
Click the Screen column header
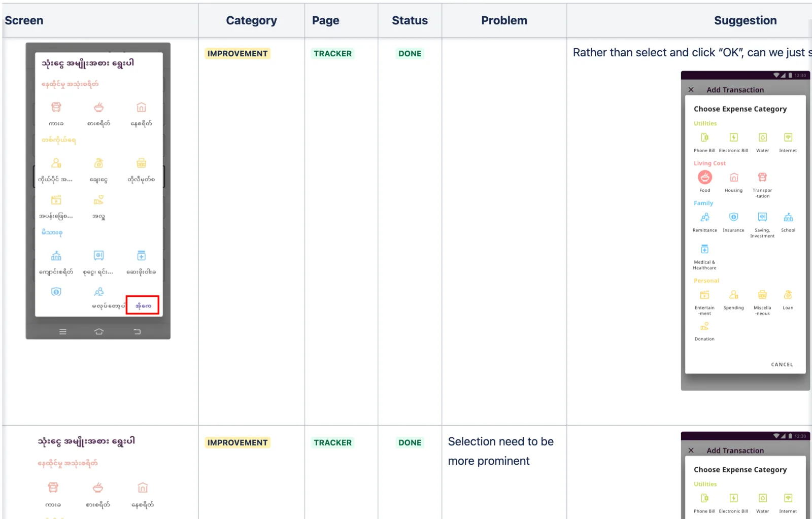(x=24, y=21)
